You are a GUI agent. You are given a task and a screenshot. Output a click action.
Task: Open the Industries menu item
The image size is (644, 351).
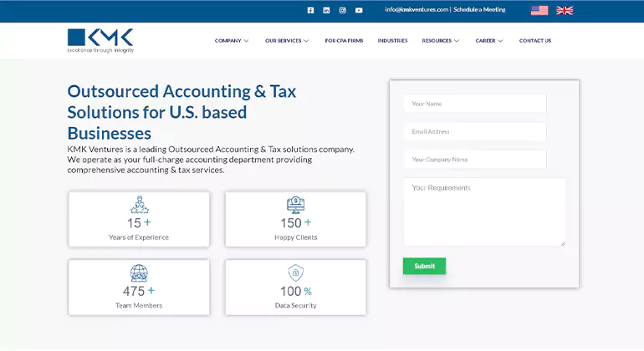click(x=392, y=40)
